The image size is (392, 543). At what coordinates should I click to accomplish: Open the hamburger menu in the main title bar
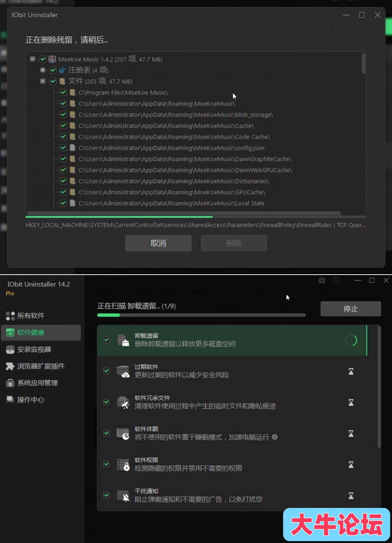[x=336, y=281]
